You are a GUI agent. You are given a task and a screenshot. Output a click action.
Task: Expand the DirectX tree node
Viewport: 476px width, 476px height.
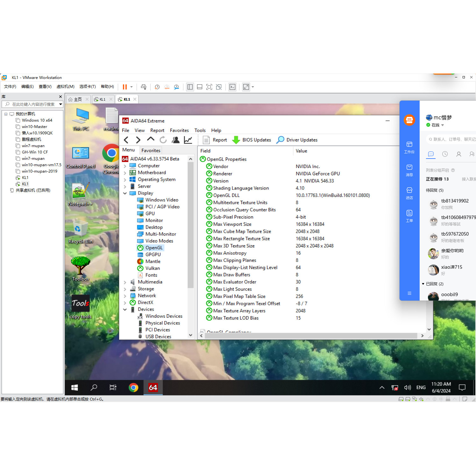[125, 303]
